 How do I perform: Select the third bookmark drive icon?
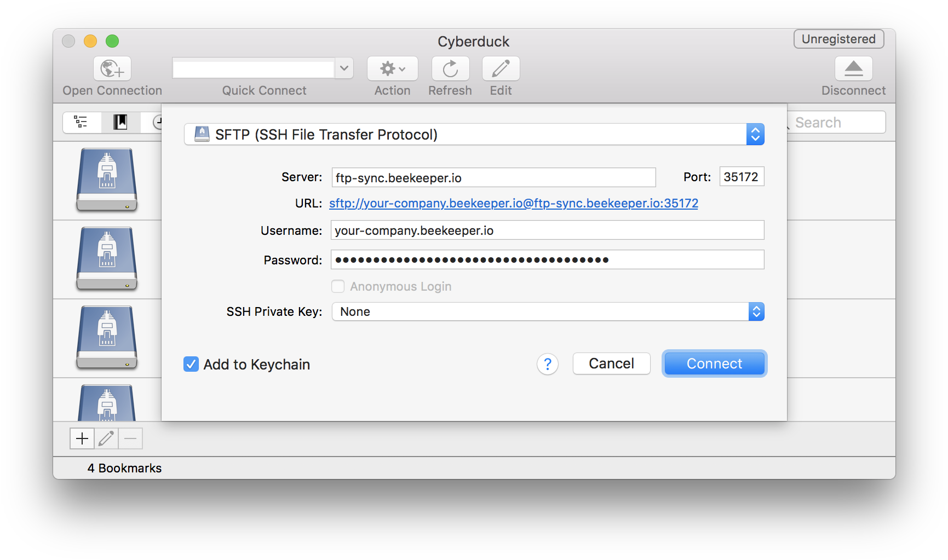pyautogui.click(x=107, y=338)
